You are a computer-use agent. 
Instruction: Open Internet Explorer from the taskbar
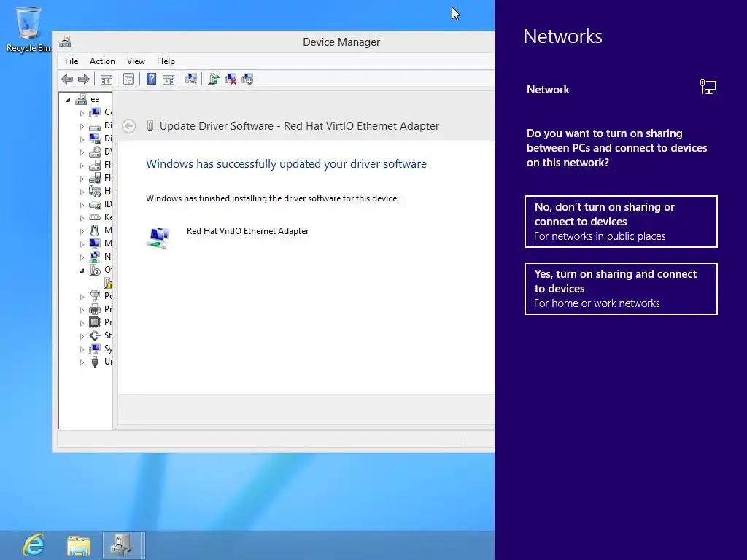[x=34, y=545]
